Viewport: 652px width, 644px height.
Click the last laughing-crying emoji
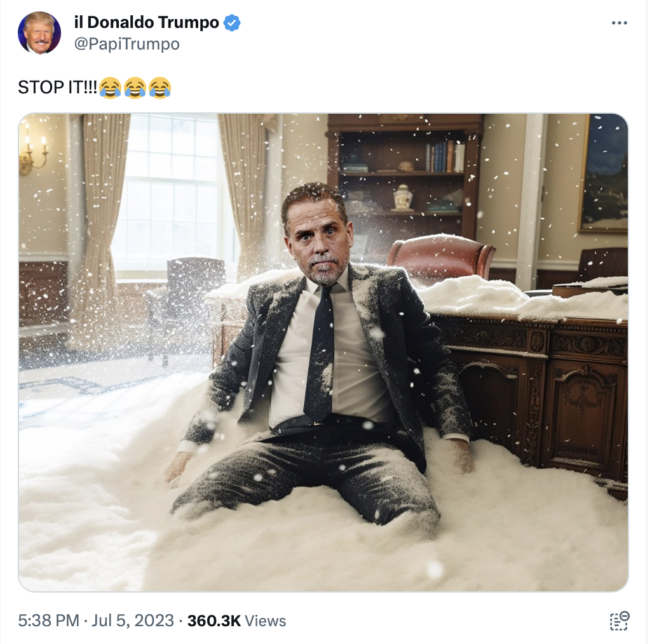tap(160, 88)
